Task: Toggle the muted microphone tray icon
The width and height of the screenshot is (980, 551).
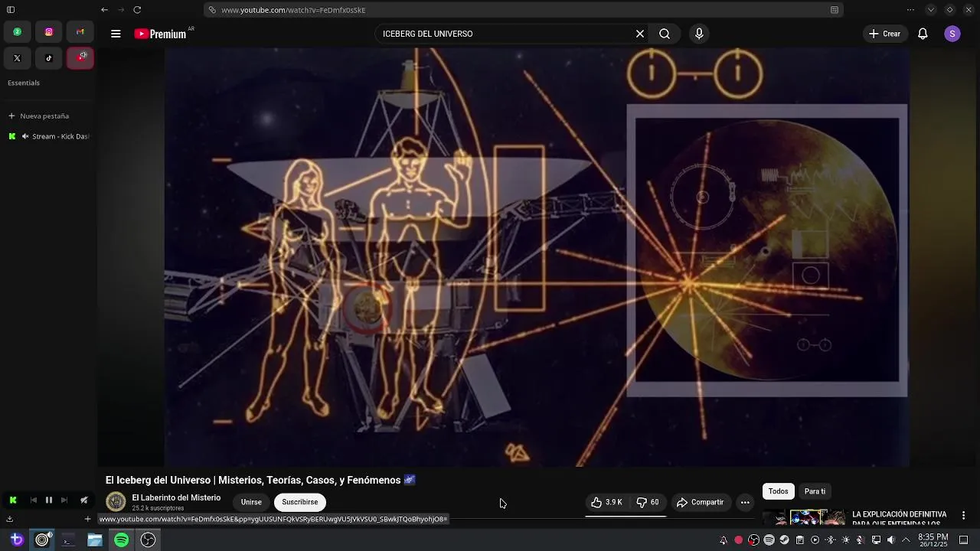Action: pyautogui.click(x=861, y=540)
